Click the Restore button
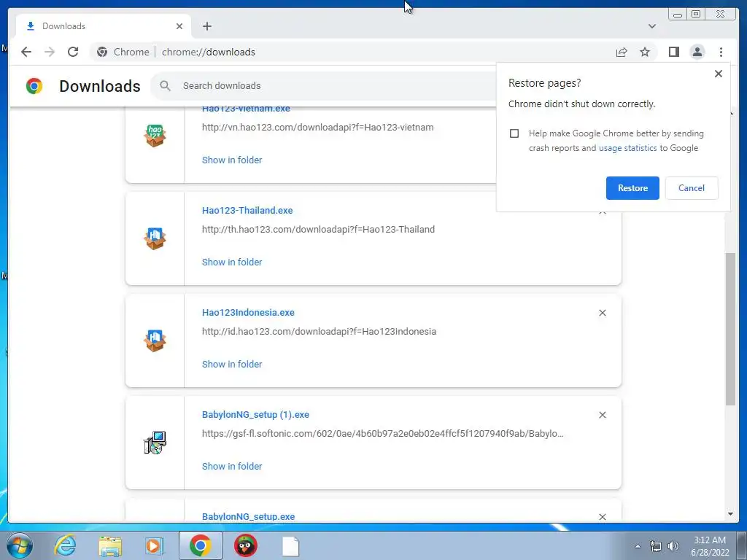Screen dimensions: 747x560 point(632,188)
